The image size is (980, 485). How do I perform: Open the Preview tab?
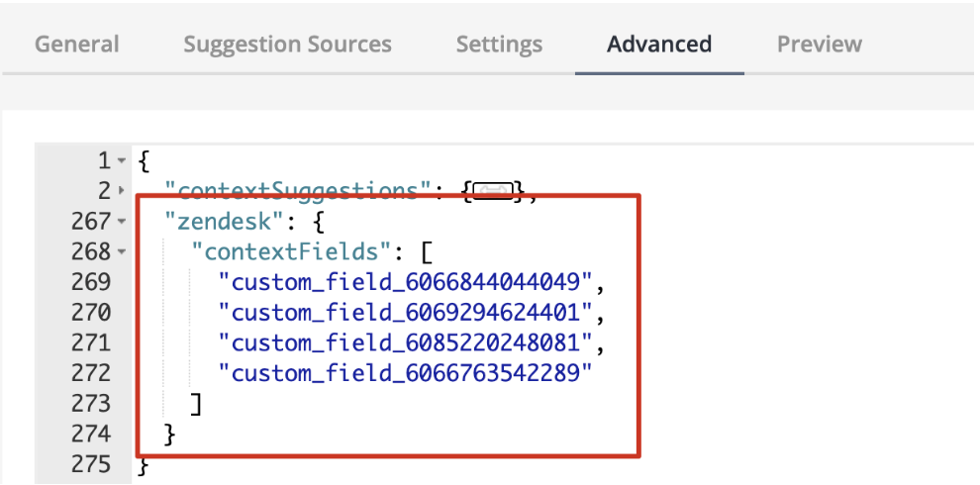pos(820,44)
